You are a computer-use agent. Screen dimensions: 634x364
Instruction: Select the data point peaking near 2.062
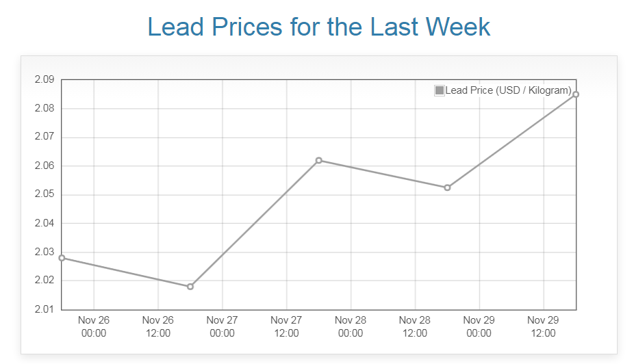[x=319, y=160]
